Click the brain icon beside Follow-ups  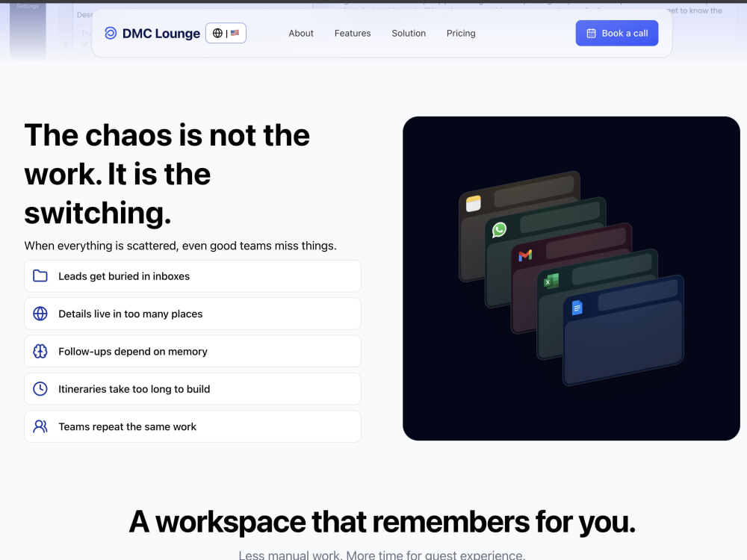tap(40, 352)
